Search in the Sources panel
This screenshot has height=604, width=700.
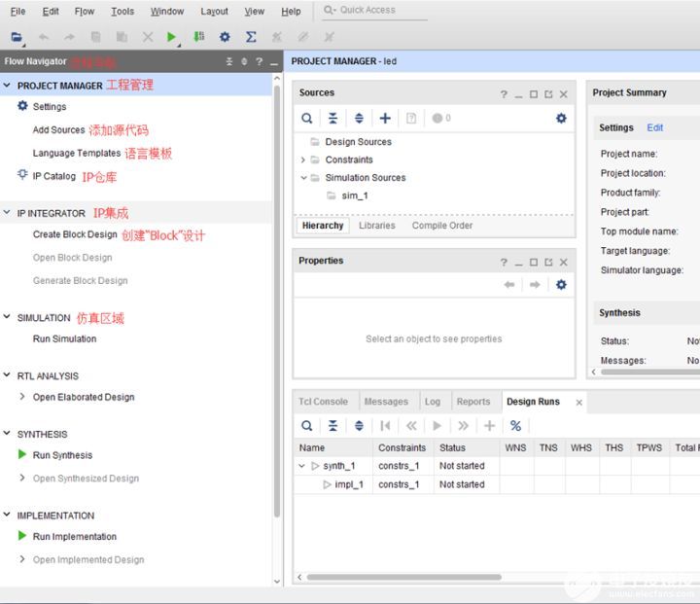[306, 119]
